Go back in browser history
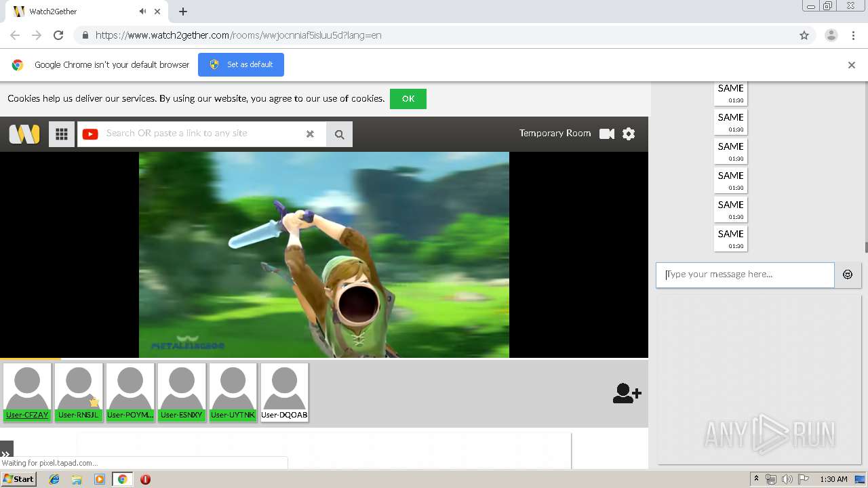 pos(15,35)
